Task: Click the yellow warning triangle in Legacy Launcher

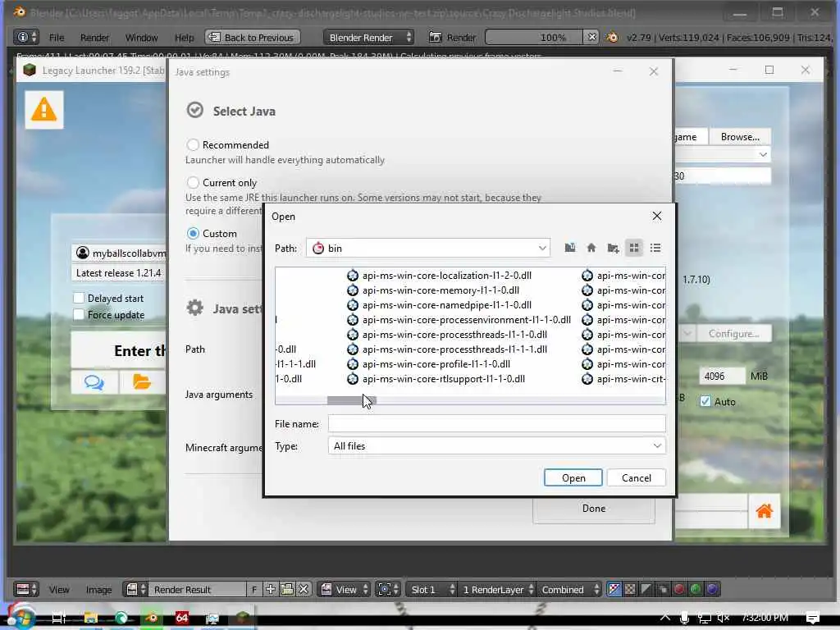Action: pyautogui.click(x=44, y=110)
